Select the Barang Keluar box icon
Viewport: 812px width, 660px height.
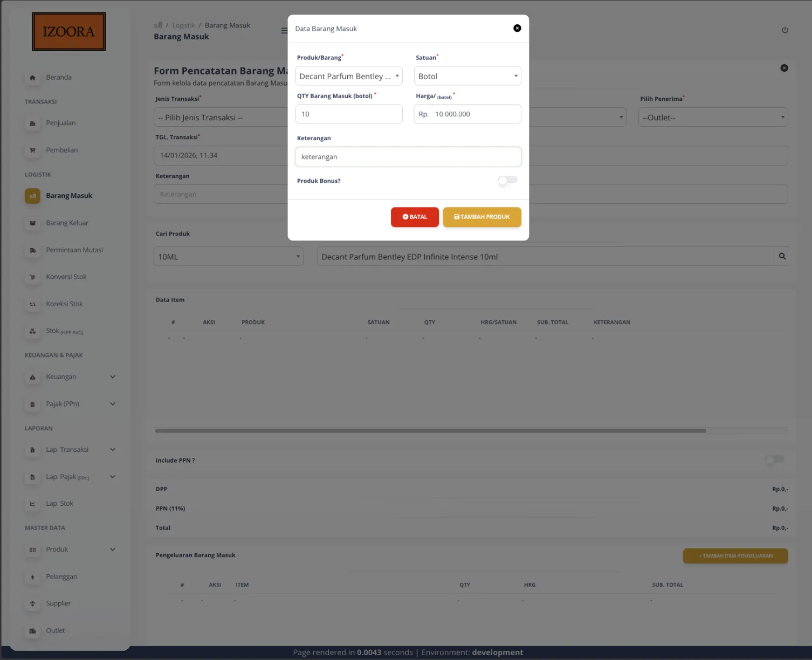32,223
